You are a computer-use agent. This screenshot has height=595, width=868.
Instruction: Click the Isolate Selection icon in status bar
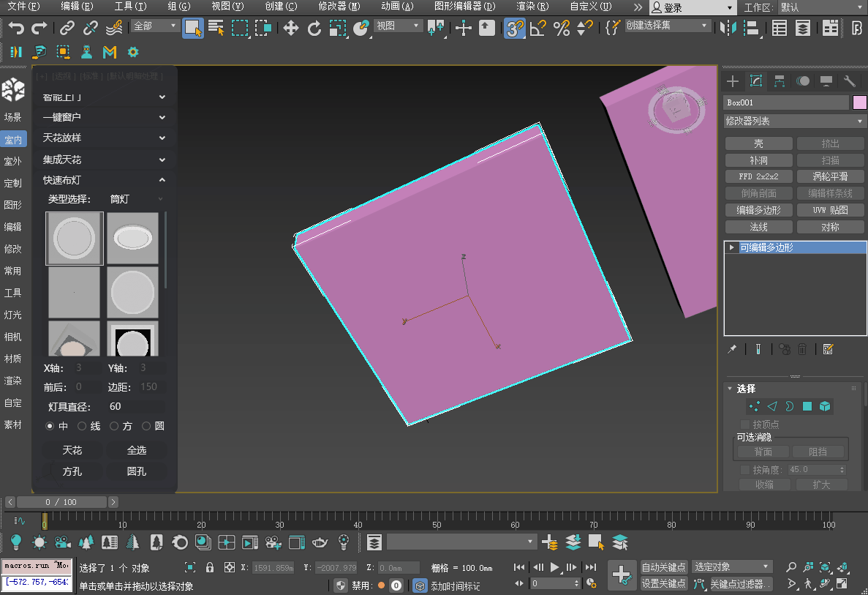[190, 567]
